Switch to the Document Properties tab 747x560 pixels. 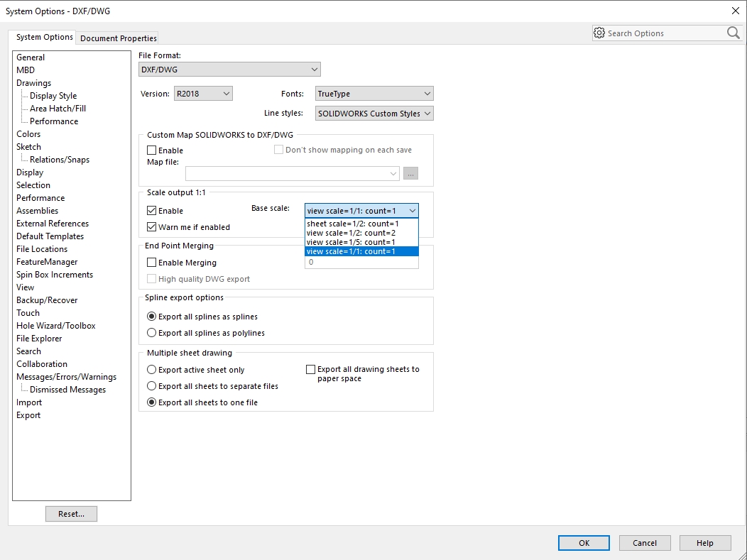pyautogui.click(x=119, y=38)
